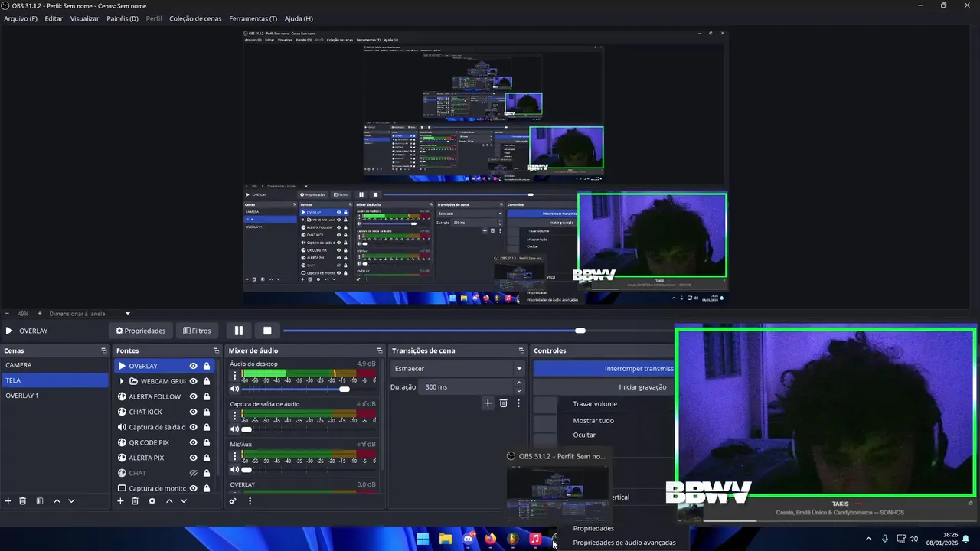Unlock the CHAT KICK source lock
Screen dimensions: 980x551
207,412
